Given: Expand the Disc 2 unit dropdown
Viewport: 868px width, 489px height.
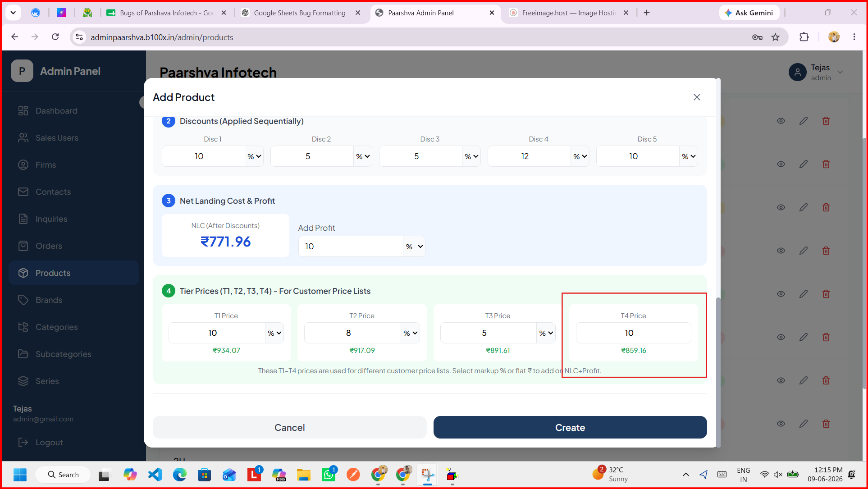Looking at the screenshot, I should (363, 156).
